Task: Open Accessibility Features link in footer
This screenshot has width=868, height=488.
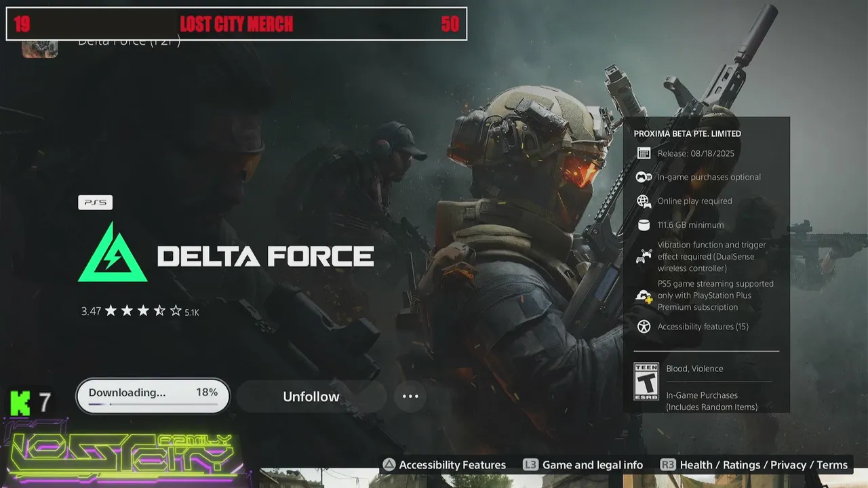Action: pos(452,465)
